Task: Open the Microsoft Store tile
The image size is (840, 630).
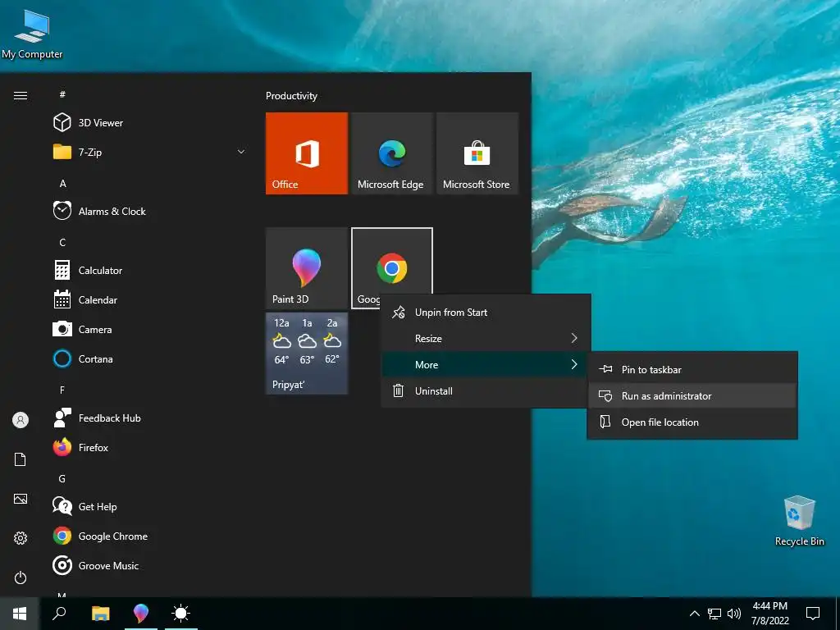Action: click(x=477, y=153)
